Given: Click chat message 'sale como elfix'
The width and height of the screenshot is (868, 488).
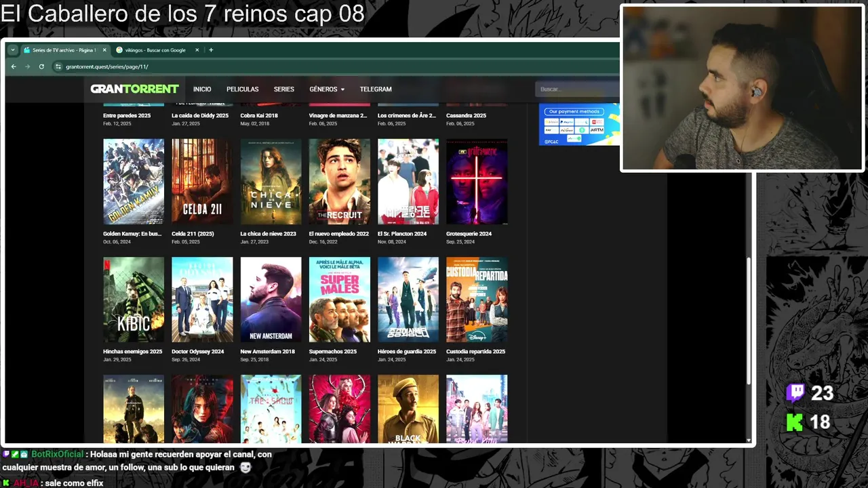Looking at the screenshot, I should coord(75,483).
